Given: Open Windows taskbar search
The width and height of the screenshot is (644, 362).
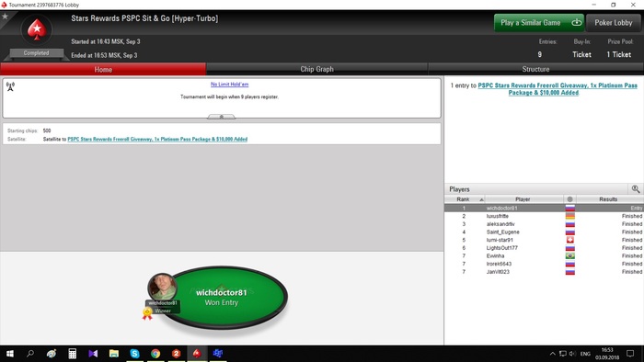Looking at the screenshot, I should pyautogui.click(x=30, y=354).
